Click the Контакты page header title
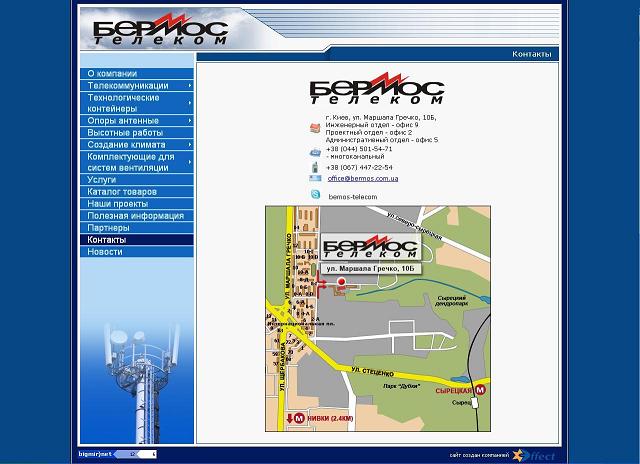 tap(531, 54)
